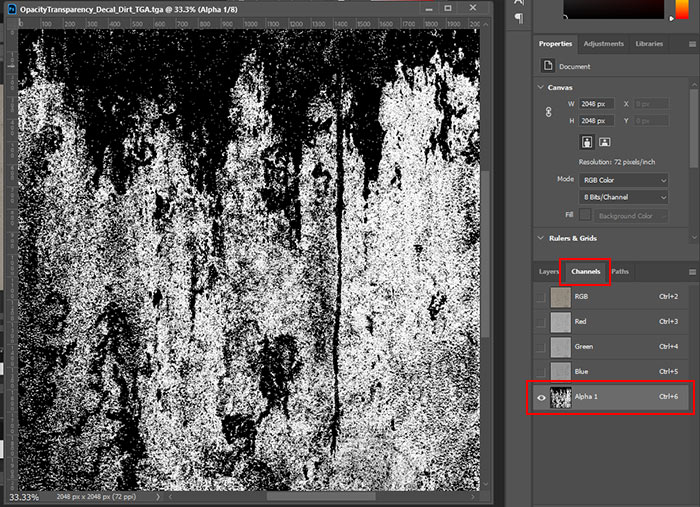Viewport: 700px width, 507px height.
Task: Set canvas to landscape orientation
Action: [607, 141]
